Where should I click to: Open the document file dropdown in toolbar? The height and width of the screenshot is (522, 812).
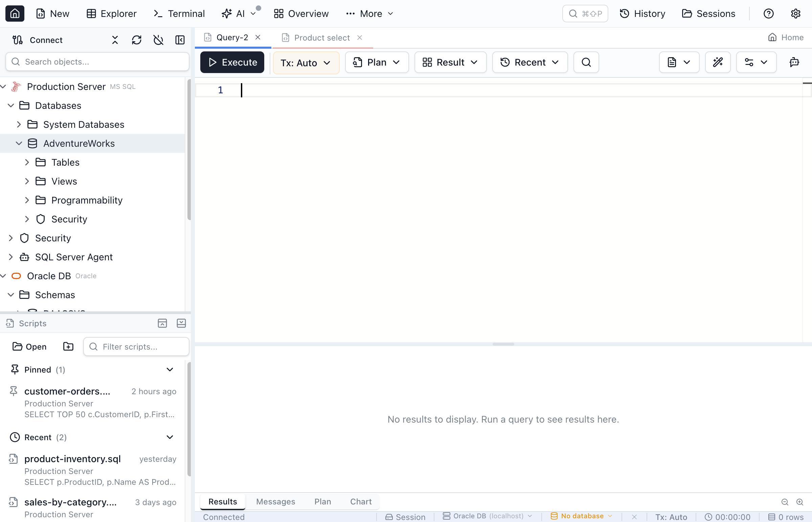(x=679, y=62)
